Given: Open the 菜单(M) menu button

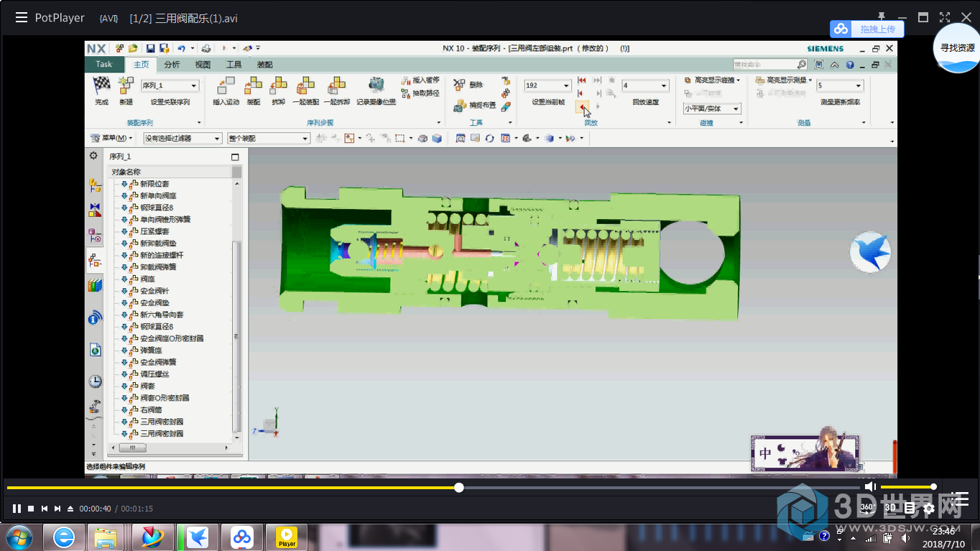Looking at the screenshot, I should [111, 138].
